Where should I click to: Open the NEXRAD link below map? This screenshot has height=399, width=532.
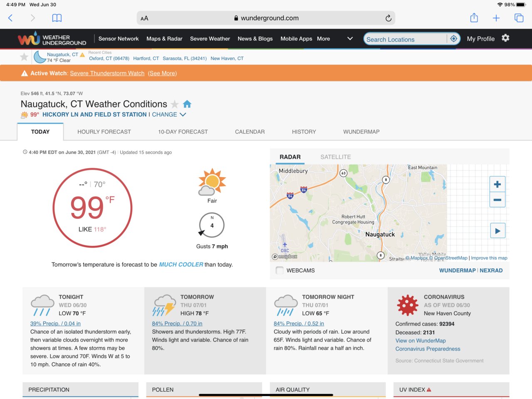491,270
